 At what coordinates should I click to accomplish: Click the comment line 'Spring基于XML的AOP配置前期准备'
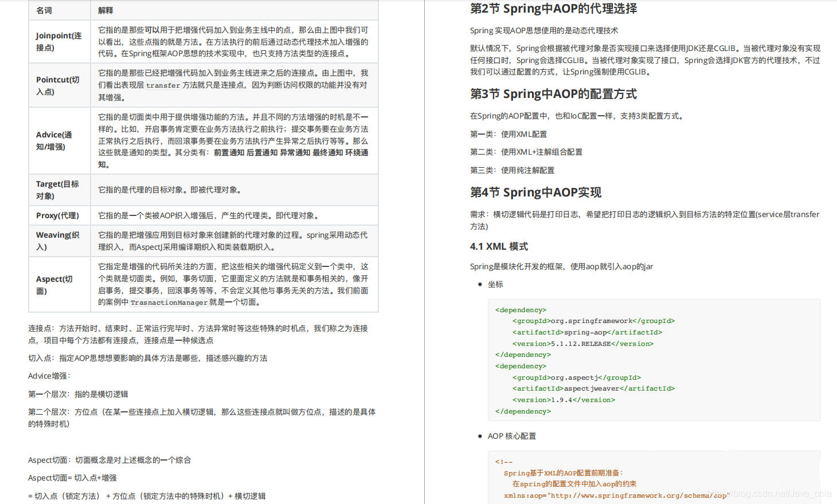tap(564, 473)
